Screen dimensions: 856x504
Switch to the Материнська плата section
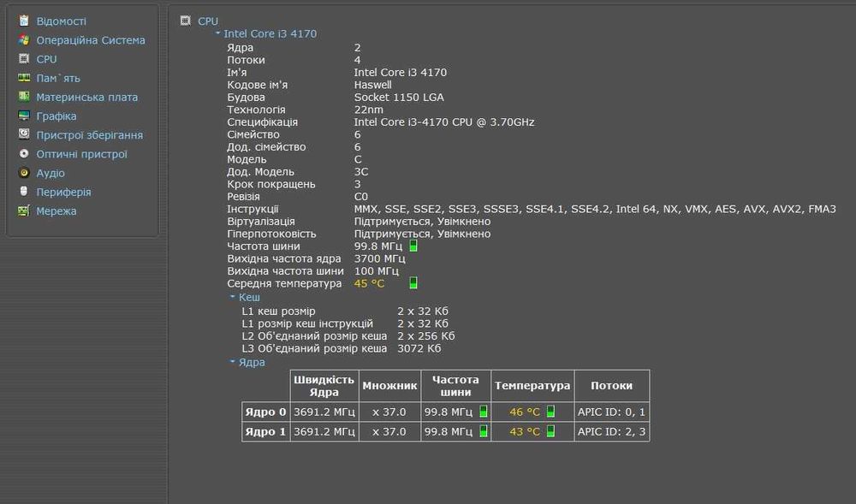86,97
